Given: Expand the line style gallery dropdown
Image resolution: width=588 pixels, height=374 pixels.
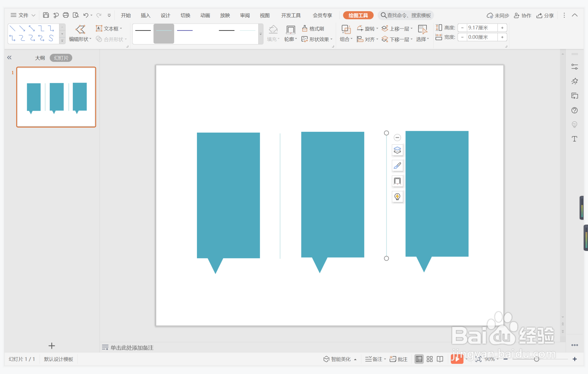Looking at the screenshot, I should 260,34.
